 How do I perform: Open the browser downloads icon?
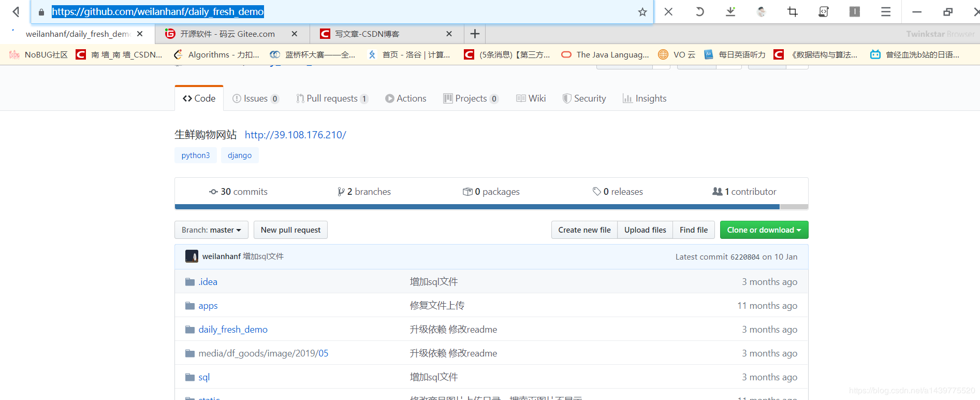pyautogui.click(x=730, y=11)
